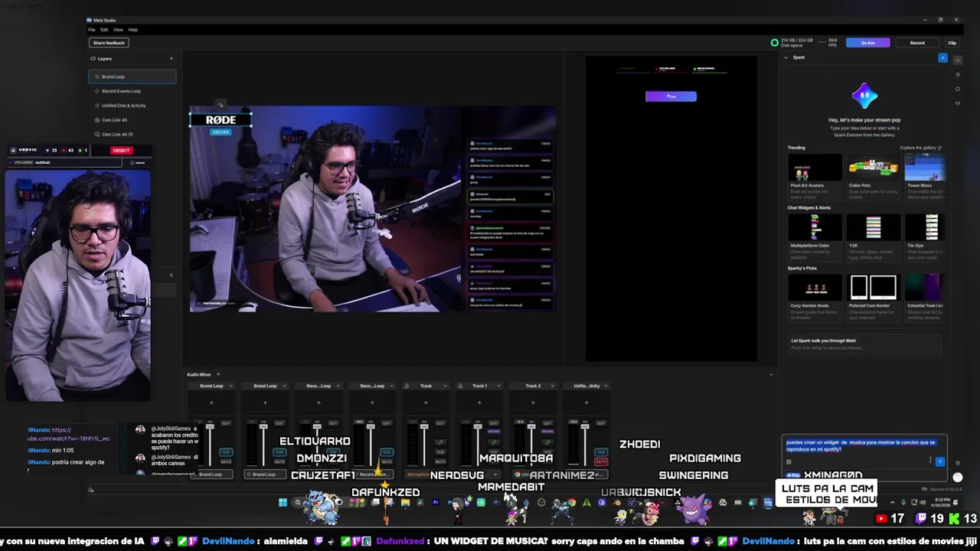Screen dimensions: 980x551
Task: Add an effect to the Unifie...tivity channel
Action: [x=586, y=403]
